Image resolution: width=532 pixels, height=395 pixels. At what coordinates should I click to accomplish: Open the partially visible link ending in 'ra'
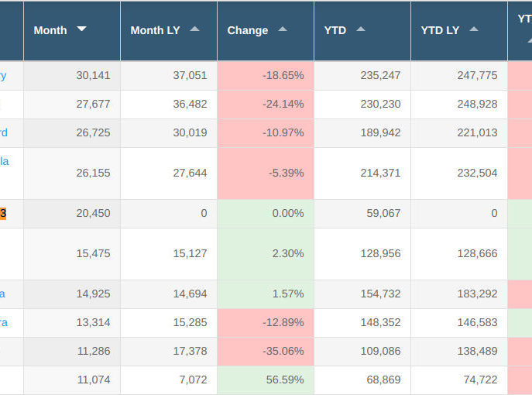(x=4, y=322)
